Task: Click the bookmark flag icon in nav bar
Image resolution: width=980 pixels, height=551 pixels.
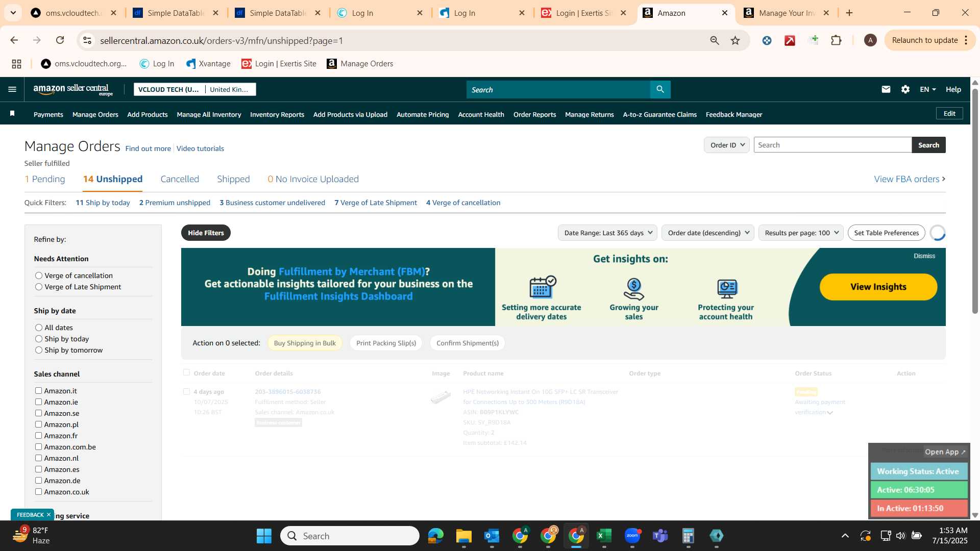Action: pos(12,113)
